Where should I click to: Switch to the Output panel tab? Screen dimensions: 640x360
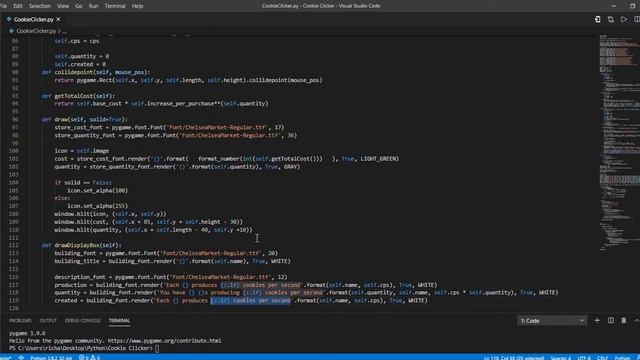point(48,320)
